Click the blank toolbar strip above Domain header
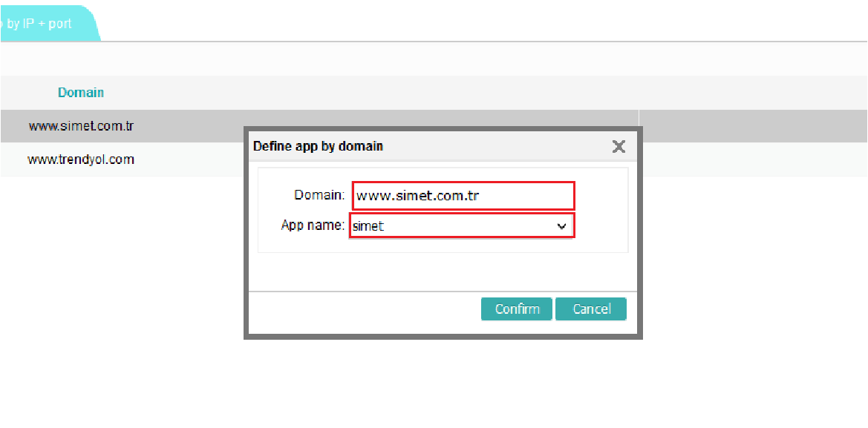Screen dimensions: 868x428 click(431, 59)
